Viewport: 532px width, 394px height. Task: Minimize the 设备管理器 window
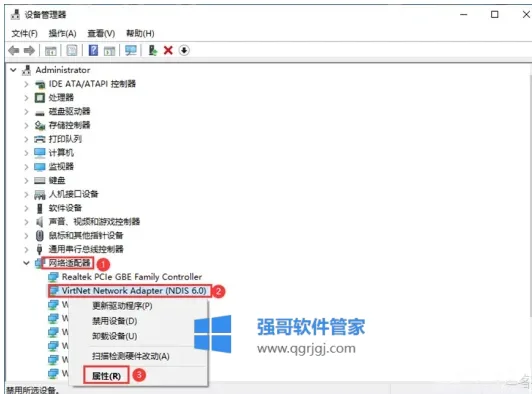tap(464, 14)
